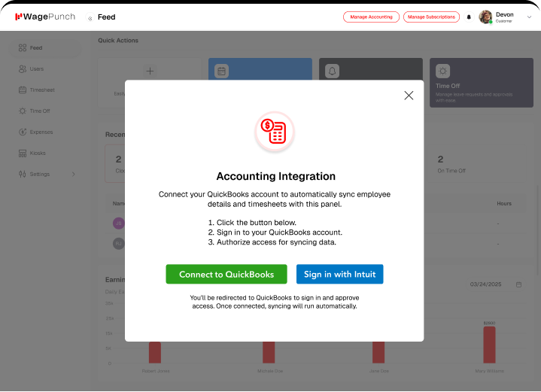Image resolution: width=541 pixels, height=392 pixels.
Task: Click the notification bell icon
Action: click(x=470, y=17)
